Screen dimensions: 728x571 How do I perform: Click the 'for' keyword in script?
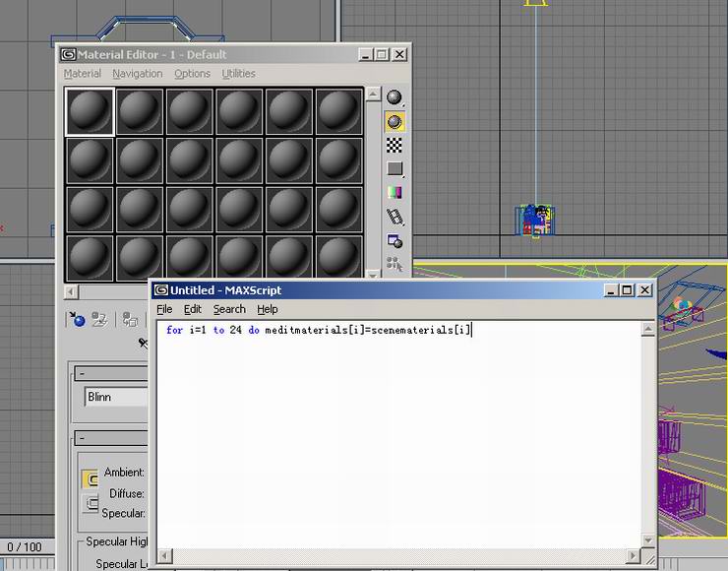coord(174,330)
